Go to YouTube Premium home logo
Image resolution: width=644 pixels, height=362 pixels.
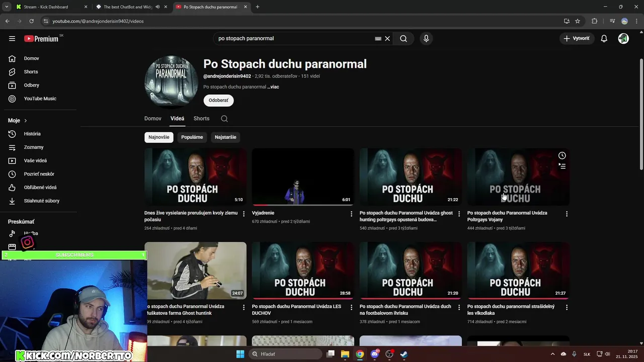(41, 39)
